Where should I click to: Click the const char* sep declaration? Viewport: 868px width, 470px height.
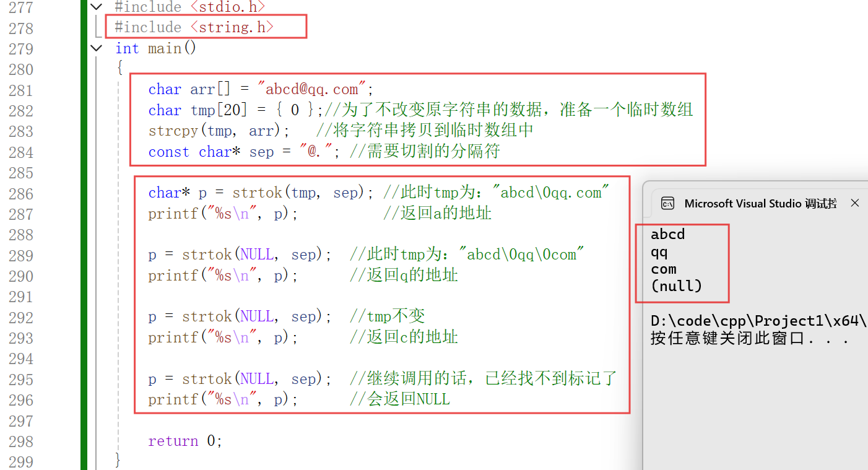(244, 152)
